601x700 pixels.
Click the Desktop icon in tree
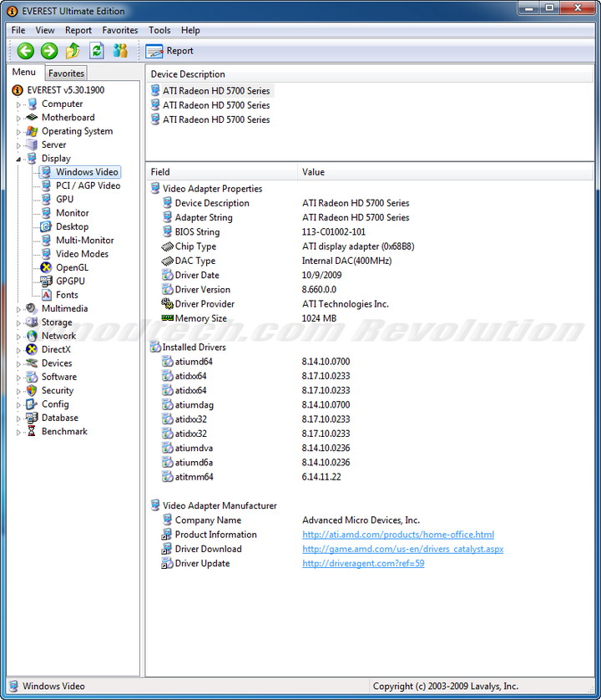point(46,226)
